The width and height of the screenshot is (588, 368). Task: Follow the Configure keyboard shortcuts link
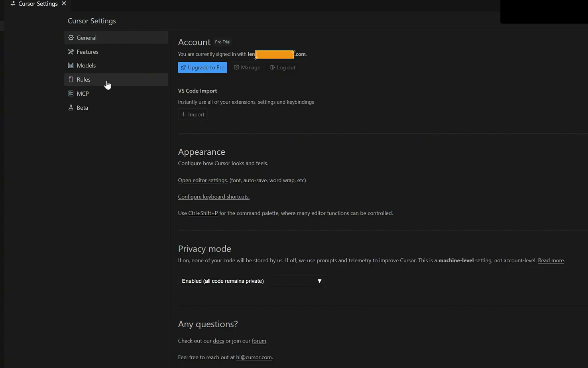214,197
